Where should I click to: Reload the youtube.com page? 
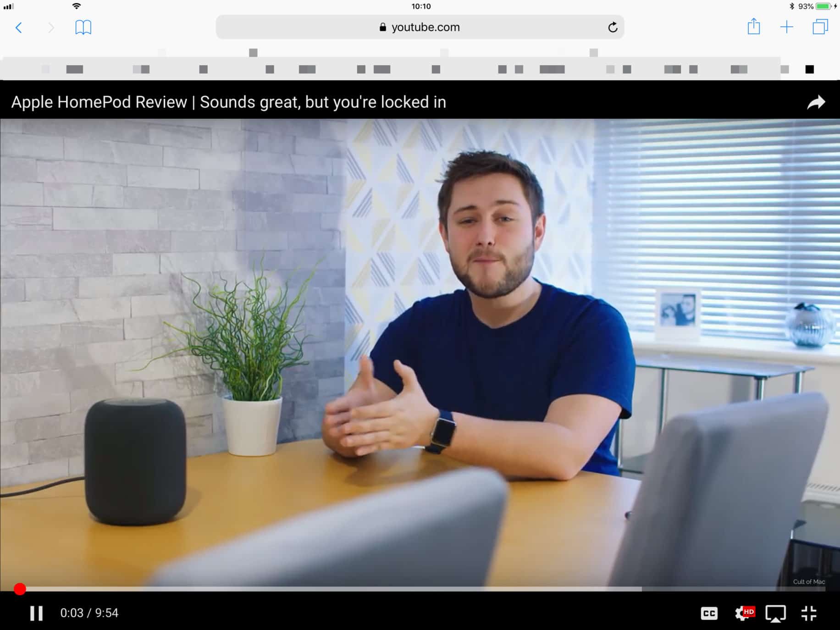(613, 28)
